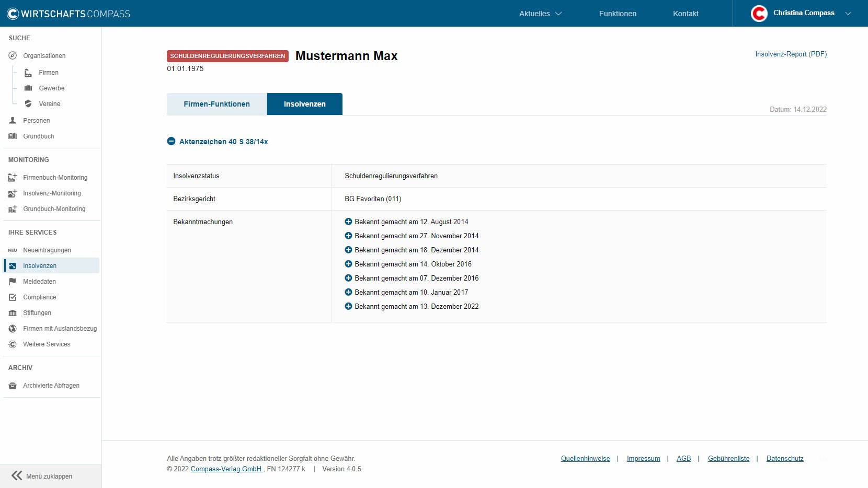This screenshot has height=488, width=868.
Task: Collapse sidebar with Menü zuklappen
Action: click(x=42, y=476)
